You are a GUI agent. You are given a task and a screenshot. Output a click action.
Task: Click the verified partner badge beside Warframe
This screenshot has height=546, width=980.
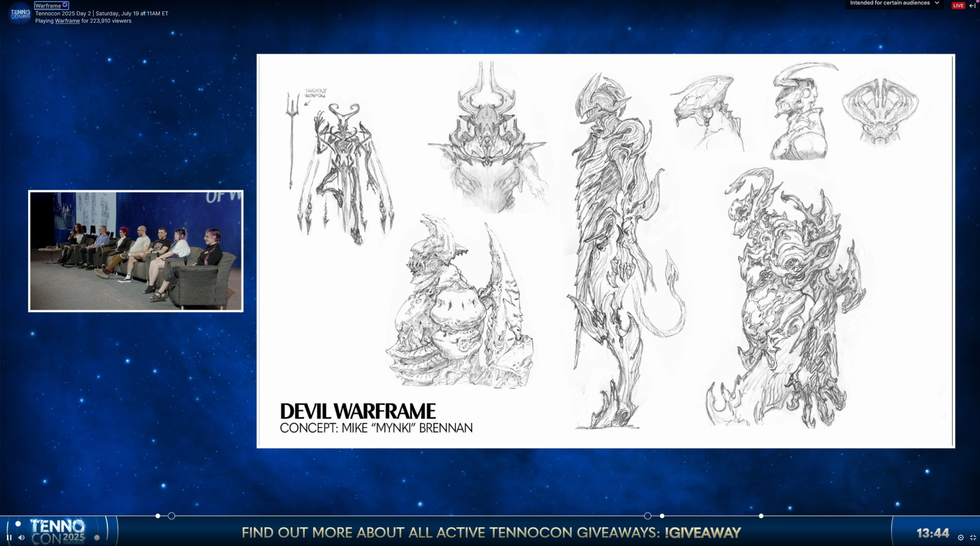coord(65,5)
